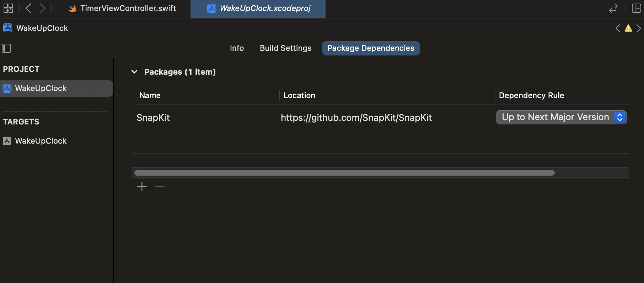This screenshot has width=644, height=283.
Task: Click the xcodeproj icon in the tab
Action: coord(212,8)
